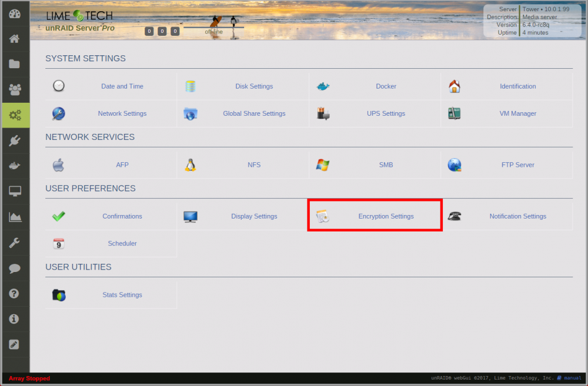
Task: Select the Settings gears sidebar icon
Action: pos(15,115)
